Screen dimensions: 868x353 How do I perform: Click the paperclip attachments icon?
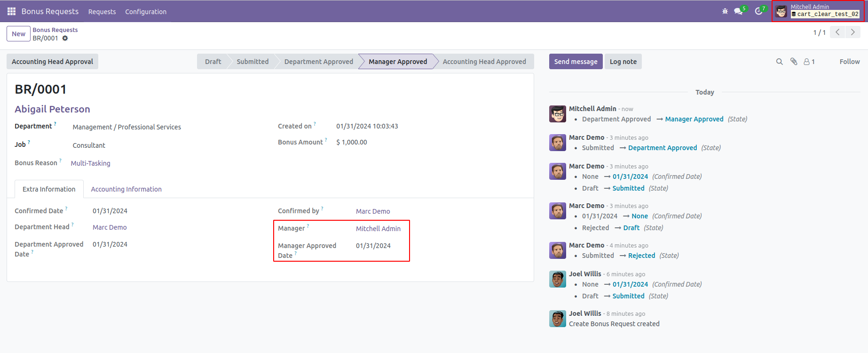pos(794,62)
